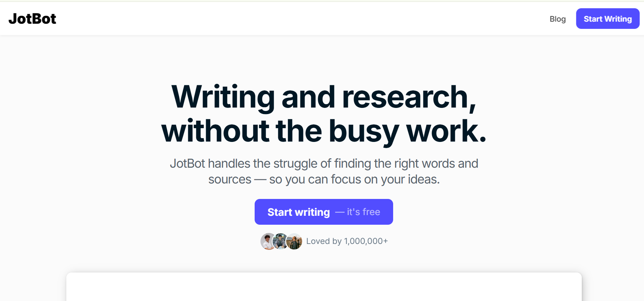
Task: Click the avatar of the man in white shirt
Action: (267, 241)
